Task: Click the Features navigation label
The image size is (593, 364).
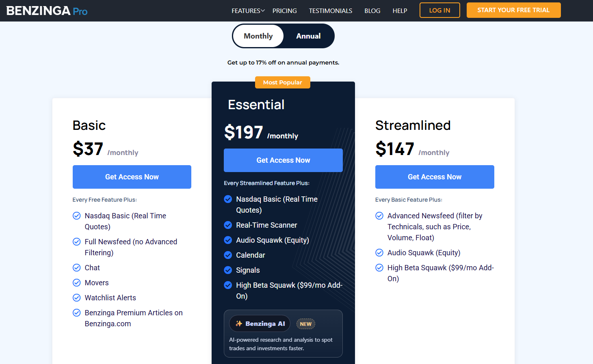Action: pos(246,11)
